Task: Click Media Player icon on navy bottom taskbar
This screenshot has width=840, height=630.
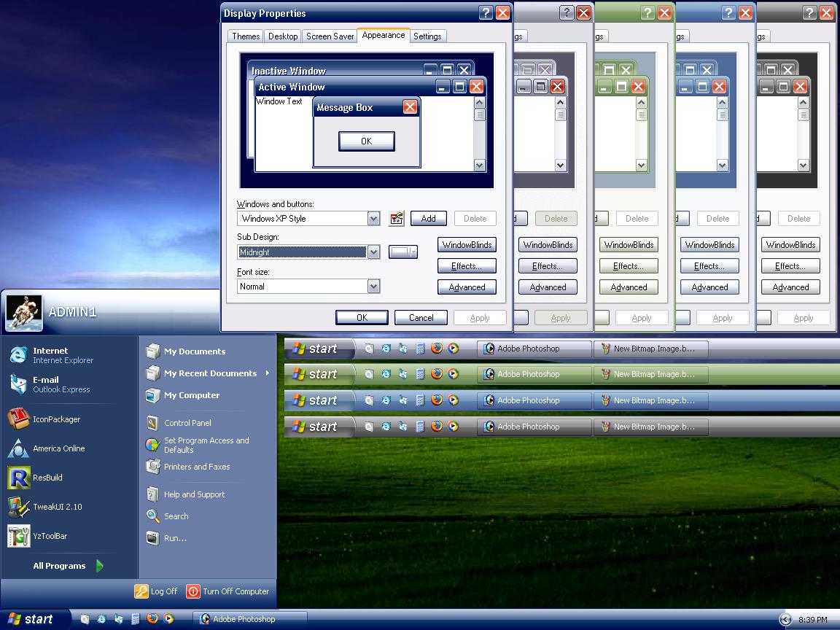Action: (x=168, y=619)
